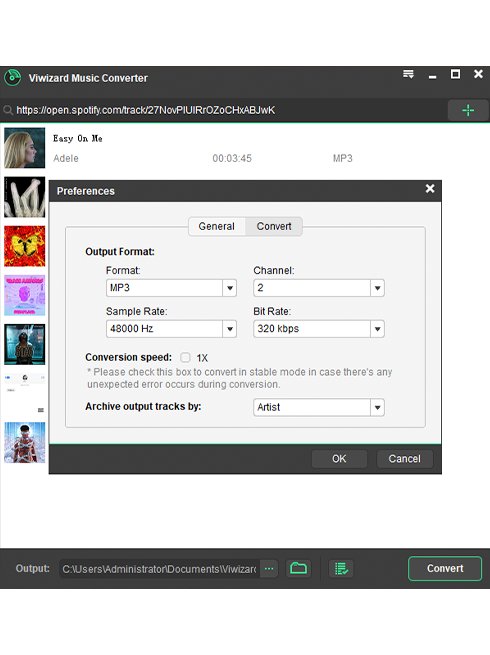
Task: Click the duration 00:03:45
Action: click(x=232, y=158)
